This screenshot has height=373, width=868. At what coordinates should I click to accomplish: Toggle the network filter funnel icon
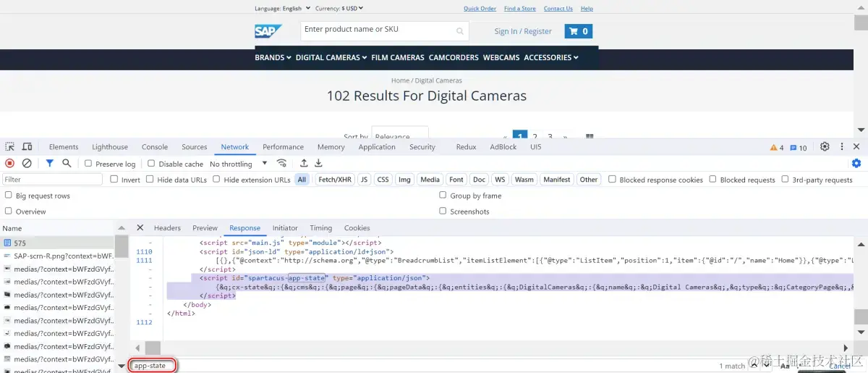(x=49, y=164)
